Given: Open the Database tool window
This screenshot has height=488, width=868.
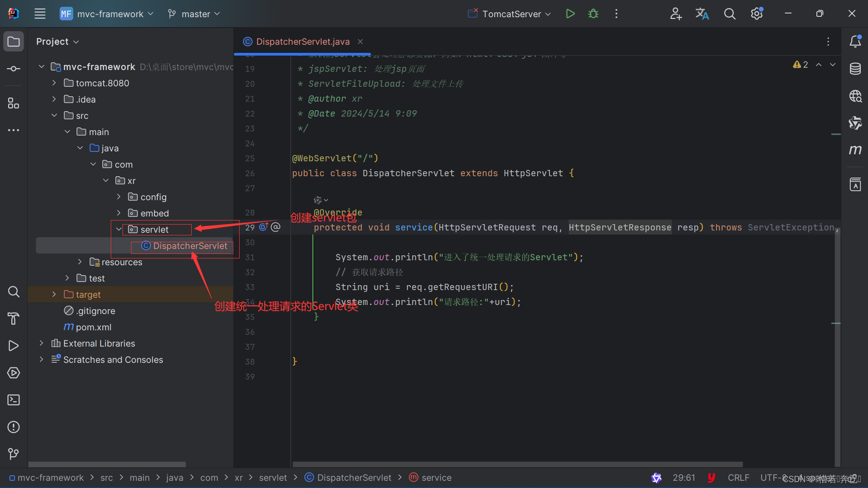Looking at the screenshot, I should pos(855,69).
